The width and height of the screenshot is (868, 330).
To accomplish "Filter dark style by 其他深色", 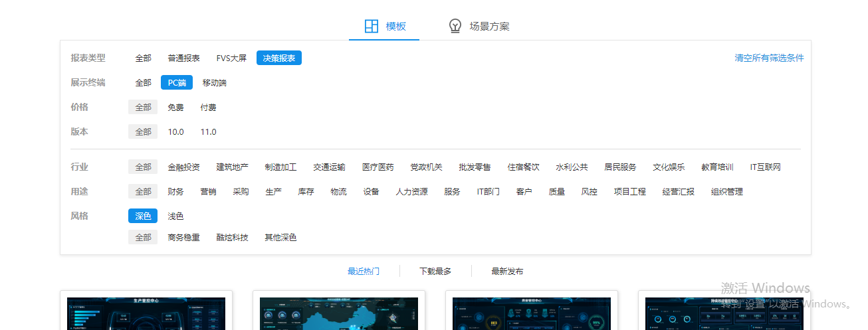I will (280, 237).
